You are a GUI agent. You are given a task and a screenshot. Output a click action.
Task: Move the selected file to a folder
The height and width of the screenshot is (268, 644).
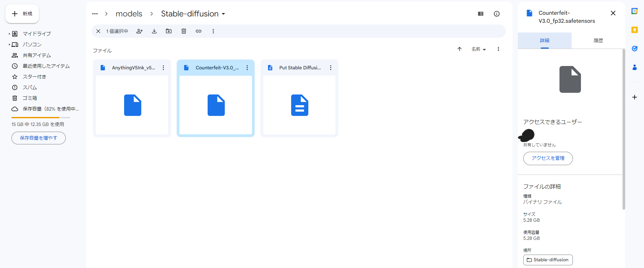169,31
